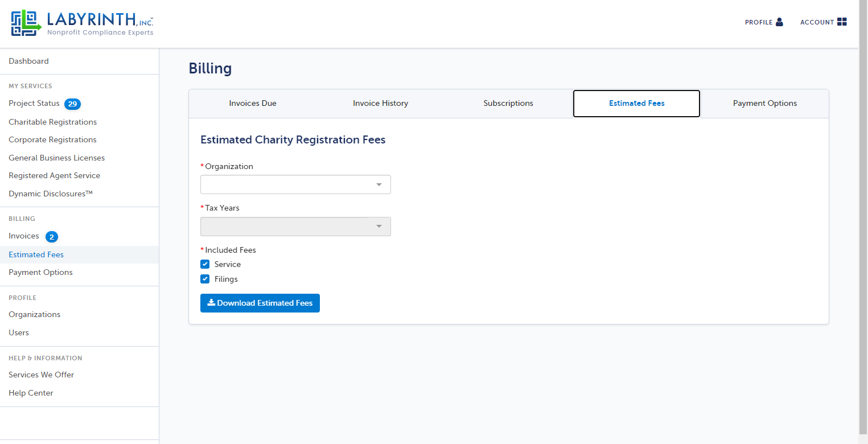The width and height of the screenshot is (868, 444).
Task: Open the Account grid icon
Action: pyautogui.click(x=842, y=22)
